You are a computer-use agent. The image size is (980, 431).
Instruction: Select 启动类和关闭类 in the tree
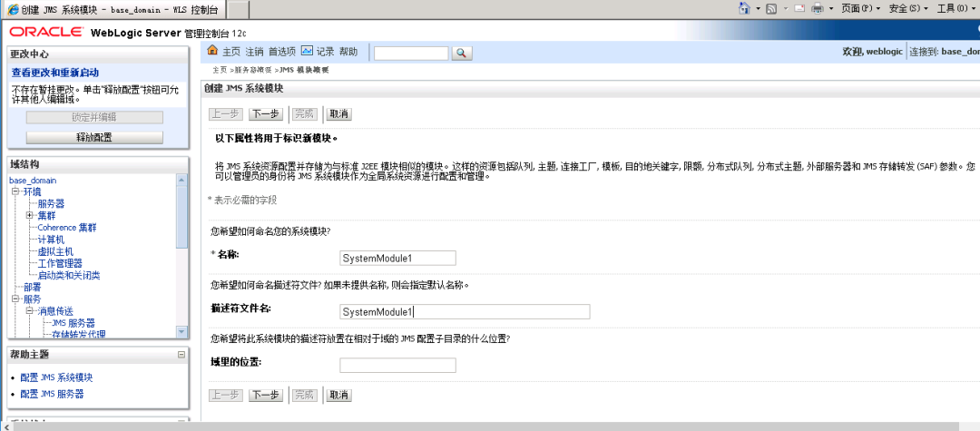point(69,276)
